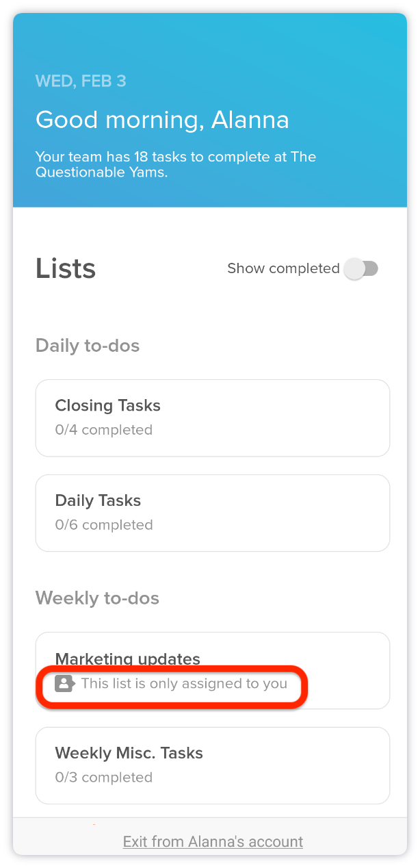This screenshot has height=868, width=420.
Task: Select the Daily to-dos section header
Action: (87, 346)
